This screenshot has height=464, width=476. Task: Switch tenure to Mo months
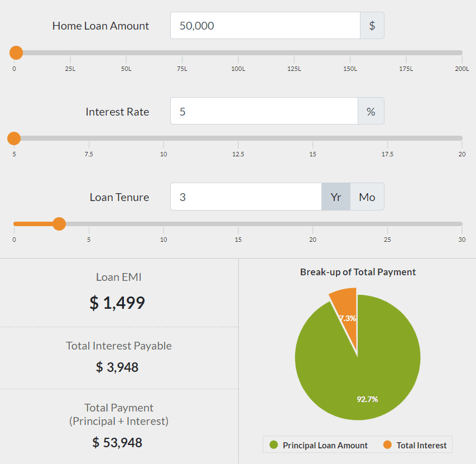click(x=367, y=197)
